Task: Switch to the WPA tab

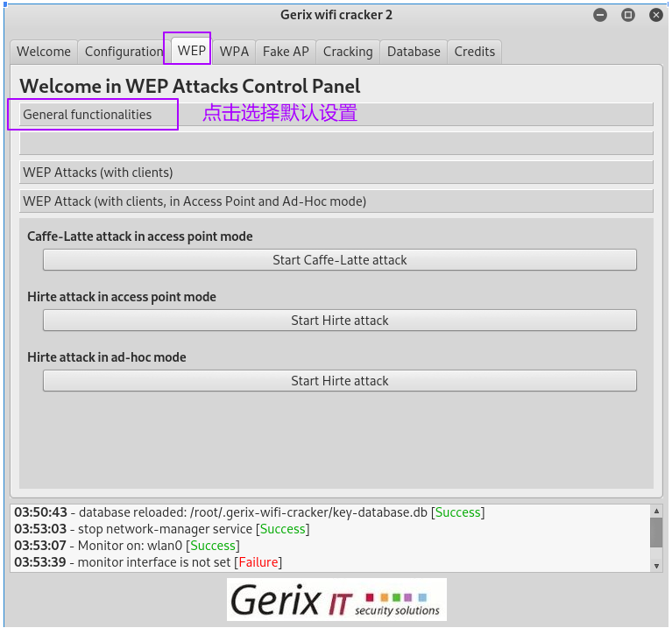Action: (x=234, y=52)
